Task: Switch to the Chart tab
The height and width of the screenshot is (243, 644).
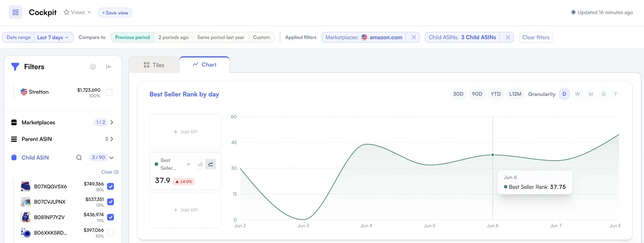Action: [205, 65]
